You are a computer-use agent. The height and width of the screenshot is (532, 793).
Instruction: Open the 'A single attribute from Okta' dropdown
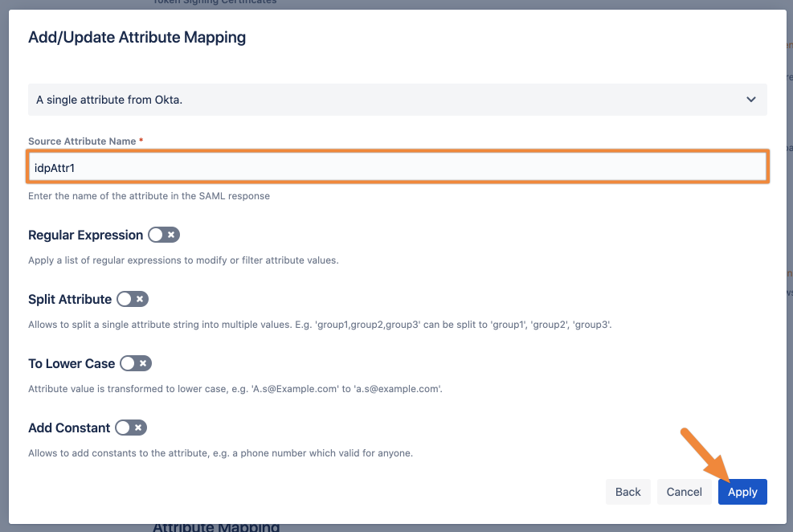click(x=397, y=100)
